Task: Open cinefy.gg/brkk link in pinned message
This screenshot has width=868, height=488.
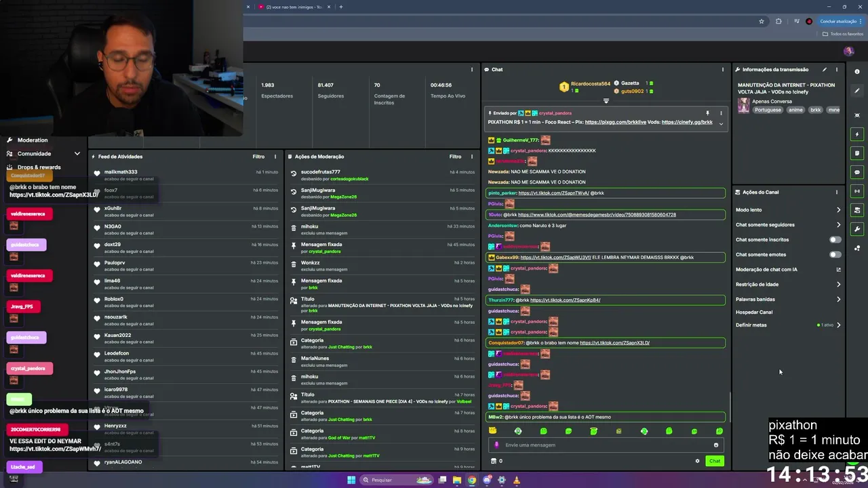Action: tap(687, 122)
